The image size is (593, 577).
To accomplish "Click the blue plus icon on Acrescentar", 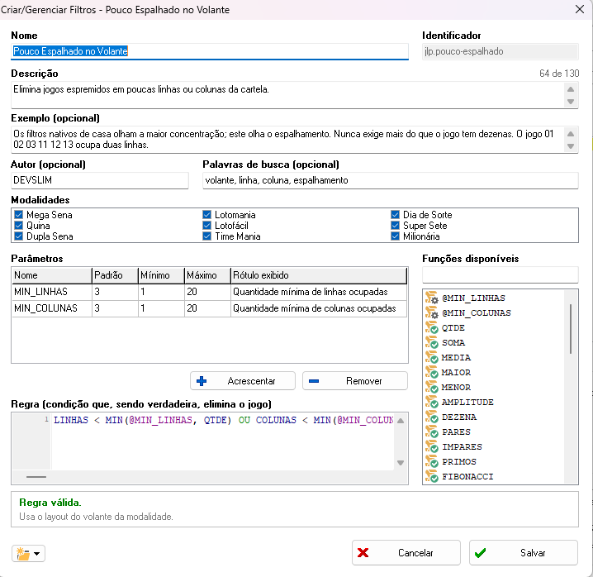I will 202,381.
